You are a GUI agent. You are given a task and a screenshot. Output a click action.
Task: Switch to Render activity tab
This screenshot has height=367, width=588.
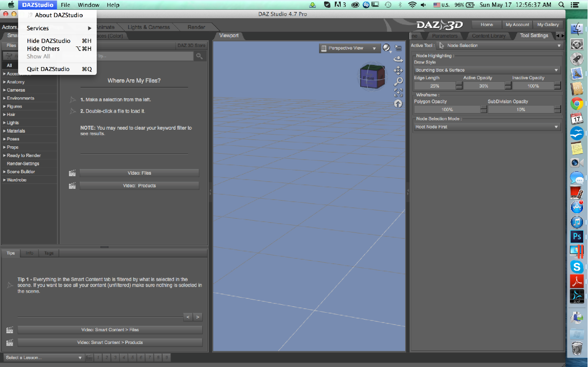pyautogui.click(x=196, y=27)
